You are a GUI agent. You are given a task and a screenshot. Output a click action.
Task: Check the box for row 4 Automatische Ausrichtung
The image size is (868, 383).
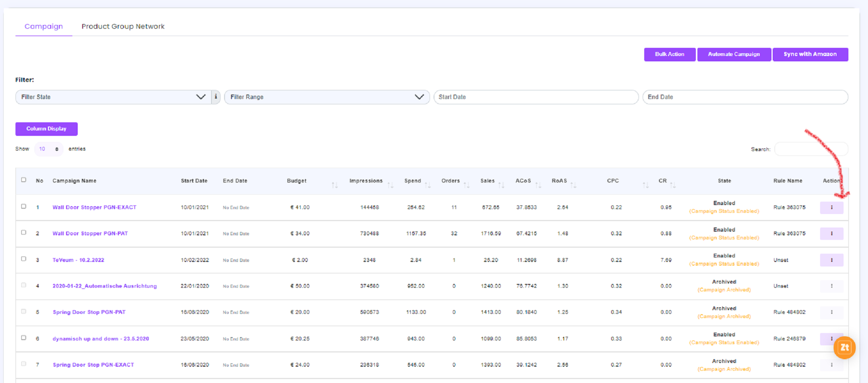pyautogui.click(x=24, y=285)
